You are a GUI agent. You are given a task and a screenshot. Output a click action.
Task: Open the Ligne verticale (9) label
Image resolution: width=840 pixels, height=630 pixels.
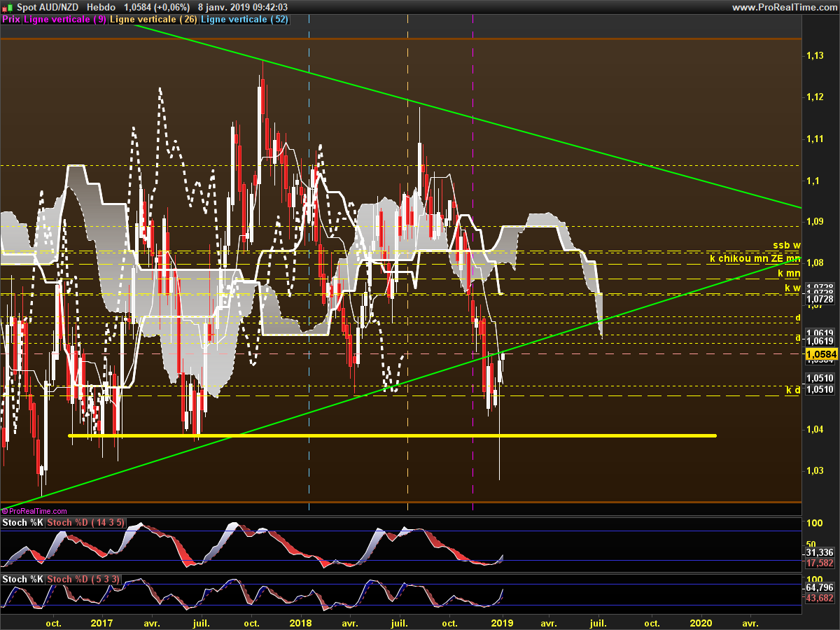66,20
